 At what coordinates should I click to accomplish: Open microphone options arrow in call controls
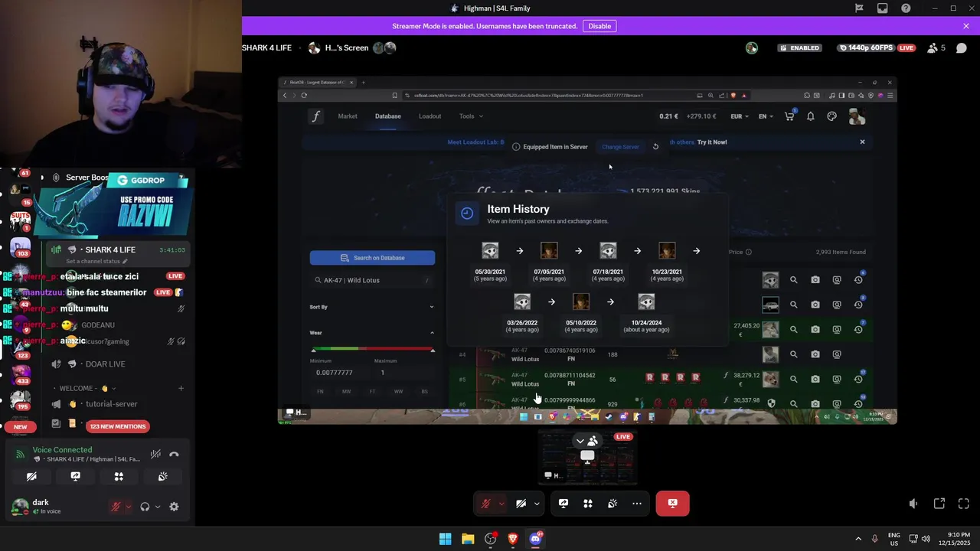[x=501, y=504]
